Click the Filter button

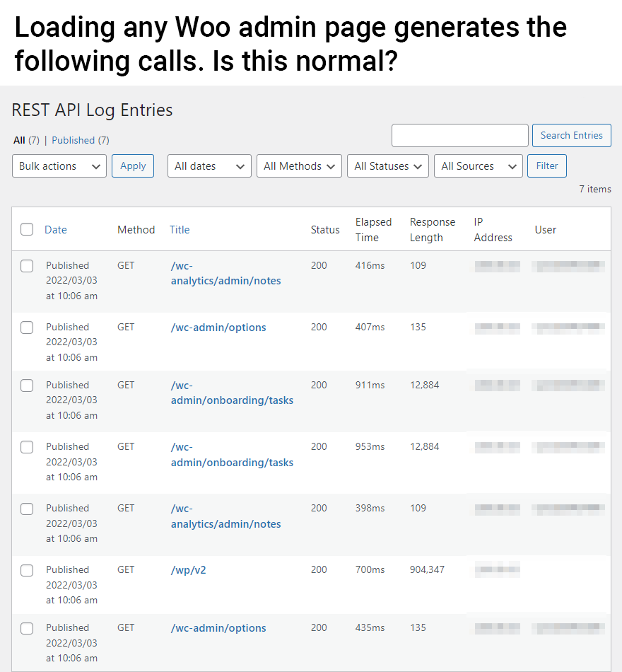pos(547,166)
